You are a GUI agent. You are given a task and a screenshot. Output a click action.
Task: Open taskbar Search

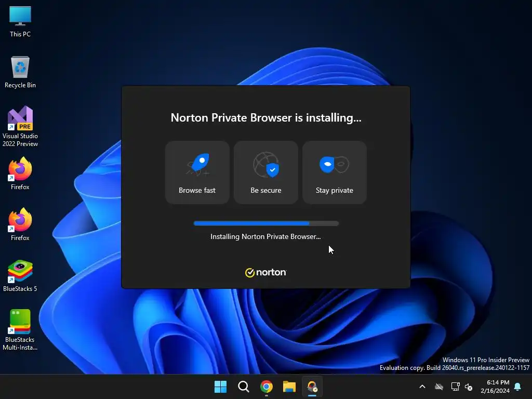[x=243, y=387]
